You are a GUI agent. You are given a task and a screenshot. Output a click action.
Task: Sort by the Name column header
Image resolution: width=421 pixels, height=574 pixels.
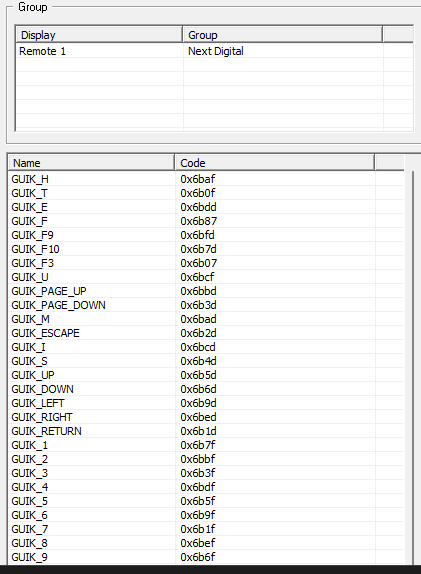coord(91,163)
